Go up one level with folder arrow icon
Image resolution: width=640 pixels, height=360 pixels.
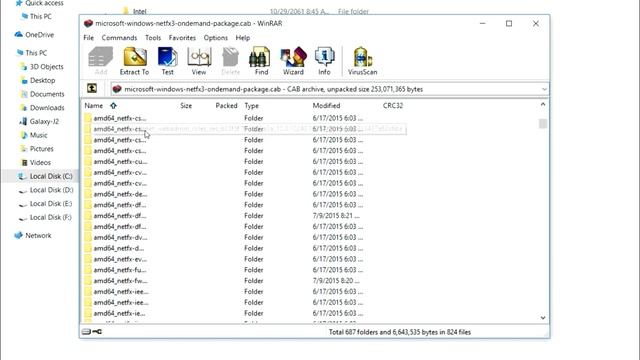click(92, 88)
